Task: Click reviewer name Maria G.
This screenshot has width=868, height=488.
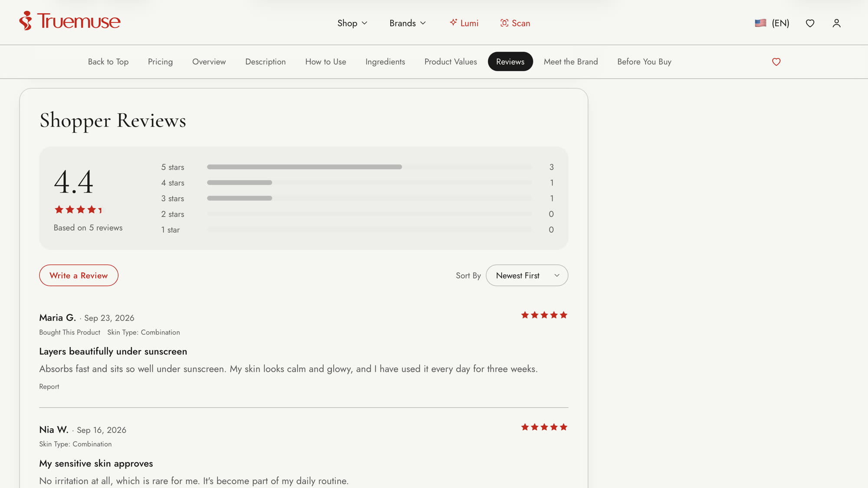Action: pos(57,318)
